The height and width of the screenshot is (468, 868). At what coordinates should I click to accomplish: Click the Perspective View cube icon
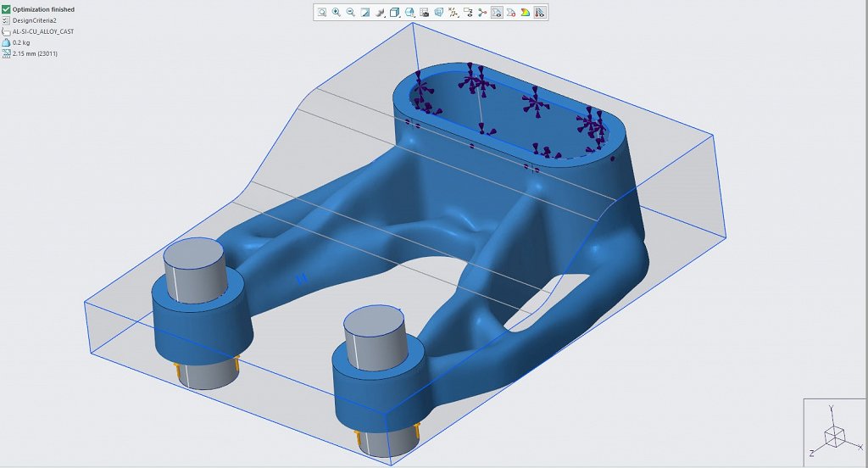coord(439,13)
